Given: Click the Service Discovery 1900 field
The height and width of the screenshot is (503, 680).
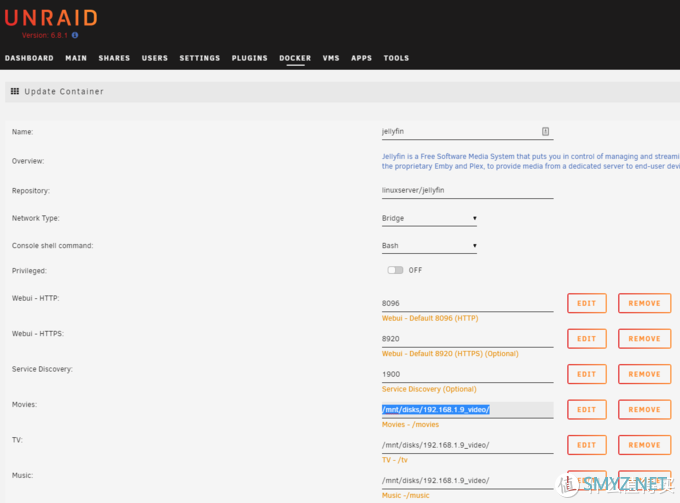Looking at the screenshot, I should click(468, 375).
